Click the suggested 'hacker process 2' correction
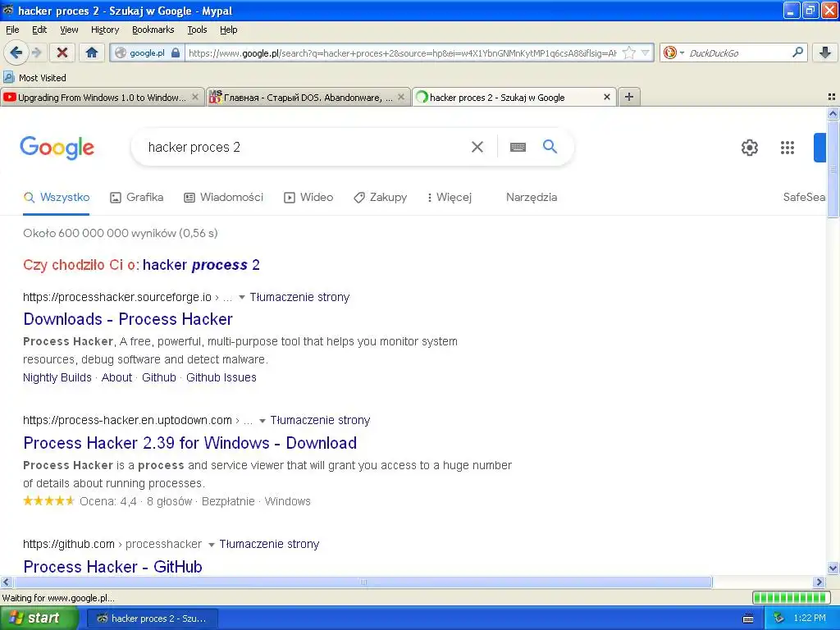The image size is (840, 630). [201, 265]
